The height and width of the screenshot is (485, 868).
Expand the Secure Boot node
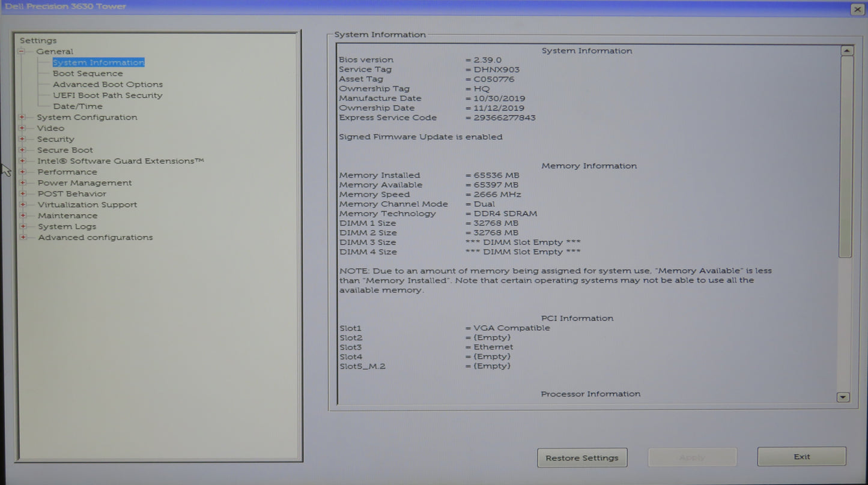tap(23, 150)
